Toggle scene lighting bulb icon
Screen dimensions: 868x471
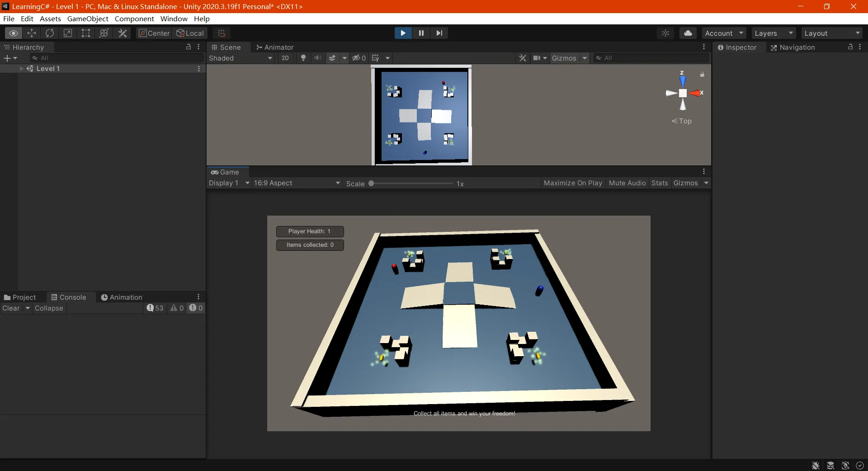tap(303, 58)
